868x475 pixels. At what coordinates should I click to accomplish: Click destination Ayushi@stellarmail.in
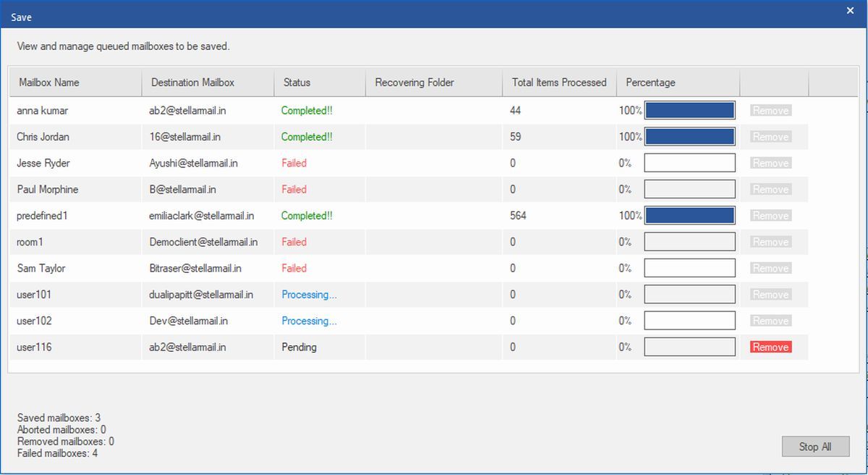click(x=194, y=163)
